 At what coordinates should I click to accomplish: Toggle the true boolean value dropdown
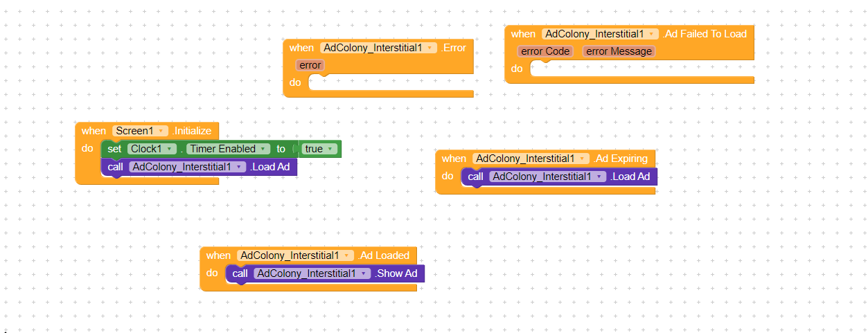click(320, 149)
